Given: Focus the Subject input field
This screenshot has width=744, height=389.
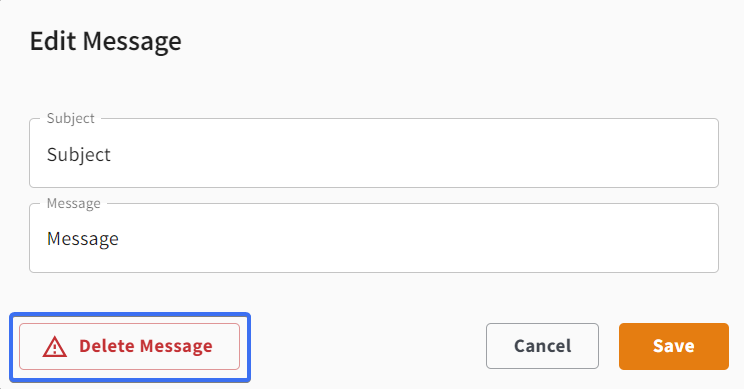Looking at the screenshot, I should pos(374,153).
